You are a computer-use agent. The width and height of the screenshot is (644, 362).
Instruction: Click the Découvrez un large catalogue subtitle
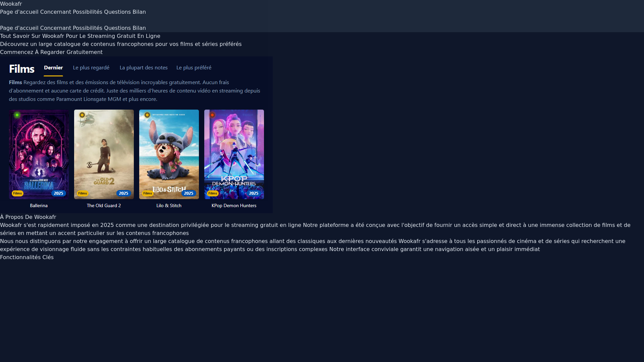(x=121, y=44)
